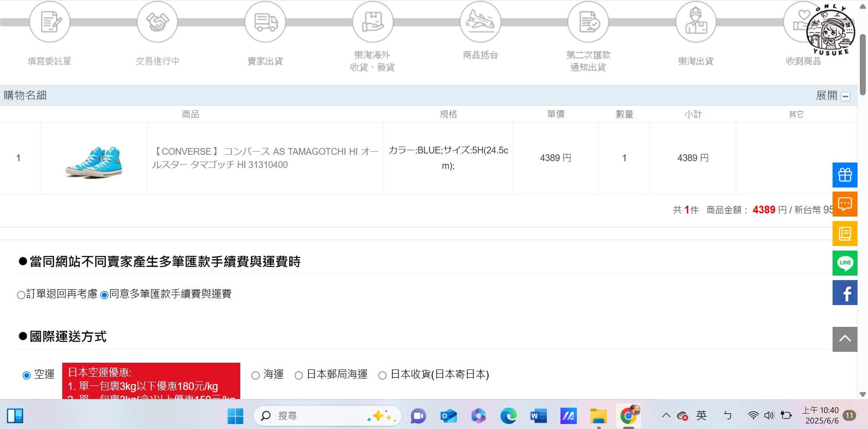Select the 海運 shipping radio button
The image size is (868, 429).
tap(255, 375)
